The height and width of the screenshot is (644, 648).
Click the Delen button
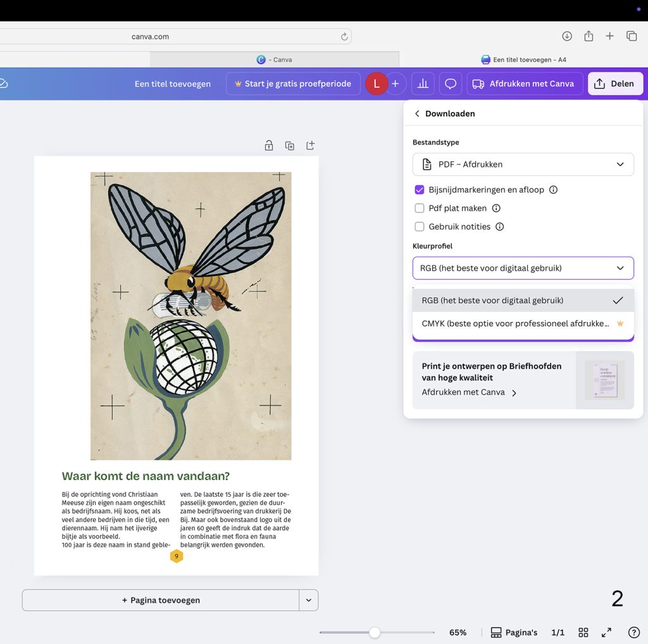[614, 83]
